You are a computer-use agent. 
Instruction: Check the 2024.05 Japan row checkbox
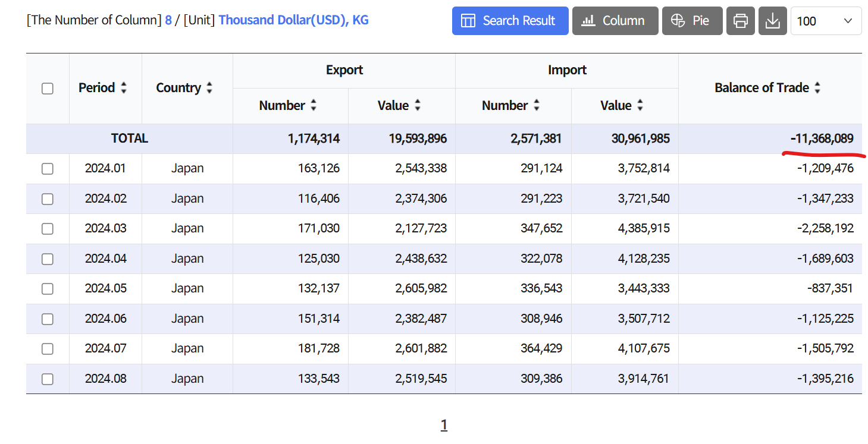click(x=48, y=289)
